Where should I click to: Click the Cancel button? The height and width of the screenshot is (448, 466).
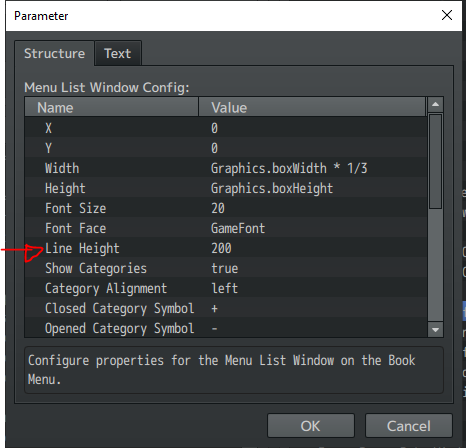[409, 426]
